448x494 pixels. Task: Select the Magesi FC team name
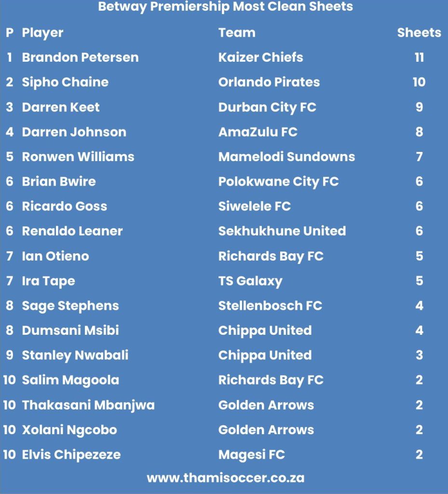click(251, 454)
